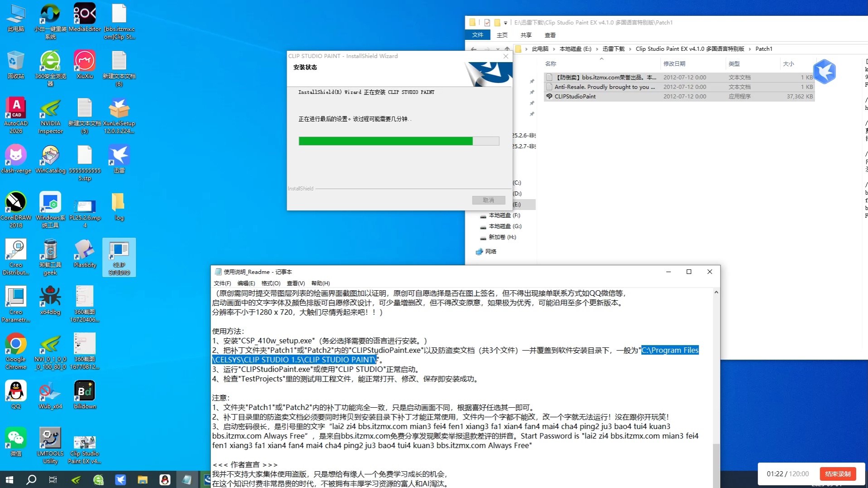The width and height of the screenshot is (868, 488).
Task: Open the QQ desktop icon
Action: click(16, 395)
